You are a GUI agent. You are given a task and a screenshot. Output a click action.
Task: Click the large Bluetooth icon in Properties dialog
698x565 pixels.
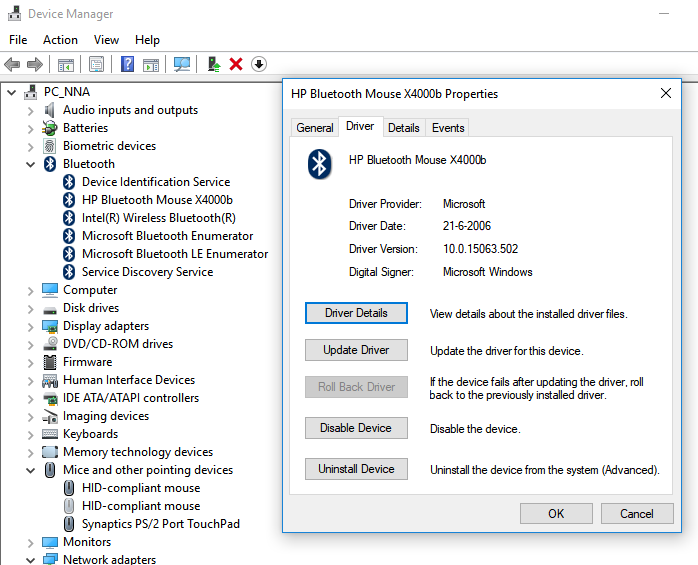319,164
